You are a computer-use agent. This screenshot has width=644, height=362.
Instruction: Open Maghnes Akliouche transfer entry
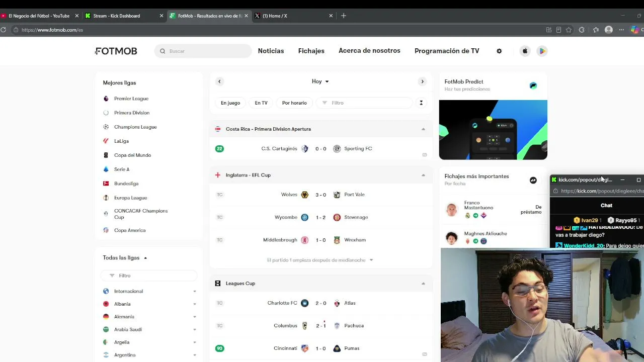(493, 237)
